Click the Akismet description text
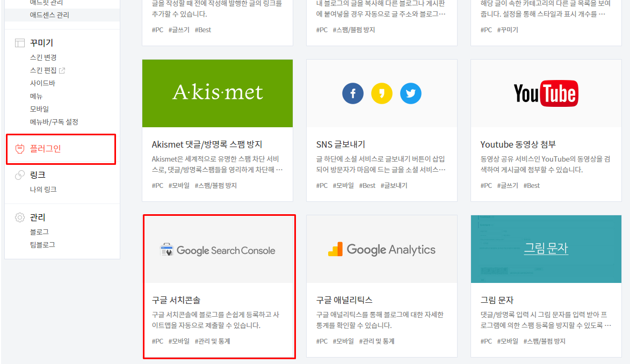Screen dimensions: 630x364 tap(217, 164)
